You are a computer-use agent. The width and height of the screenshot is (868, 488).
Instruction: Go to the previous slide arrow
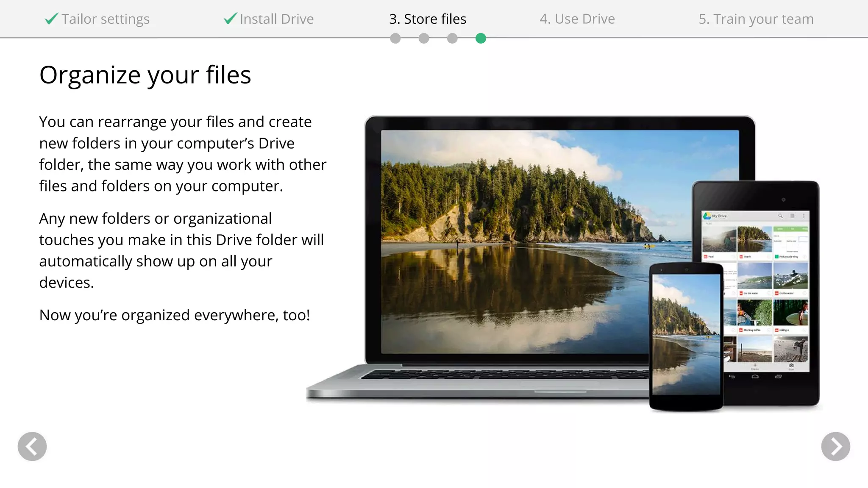(x=32, y=446)
